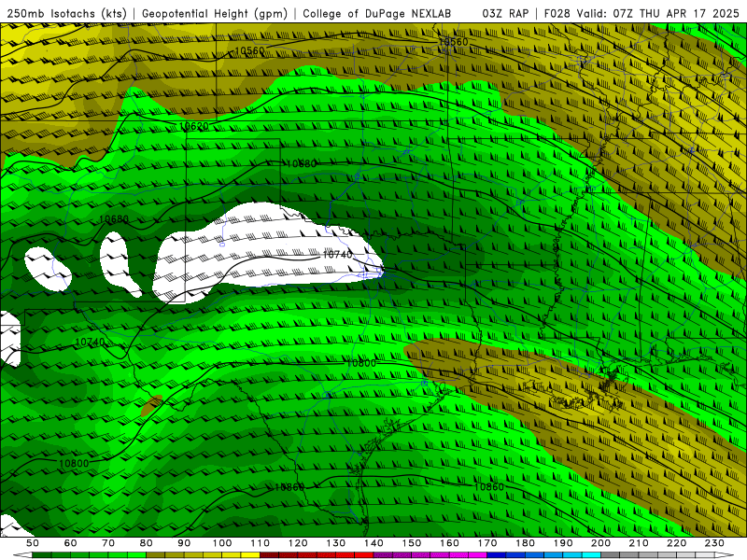This screenshot has height=560, width=747.
Task: Click "F028 Valid: 07Z THU APR 17 2025" text
Action: tap(641, 14)
